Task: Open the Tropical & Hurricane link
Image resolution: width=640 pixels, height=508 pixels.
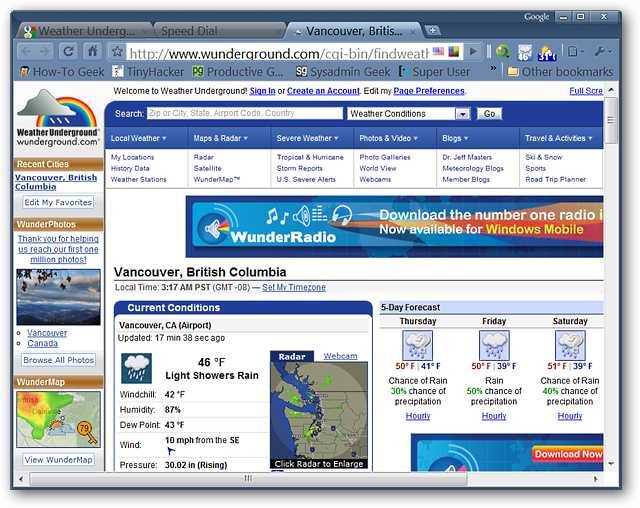Action: pyautogui.click(x=310, y=157)
